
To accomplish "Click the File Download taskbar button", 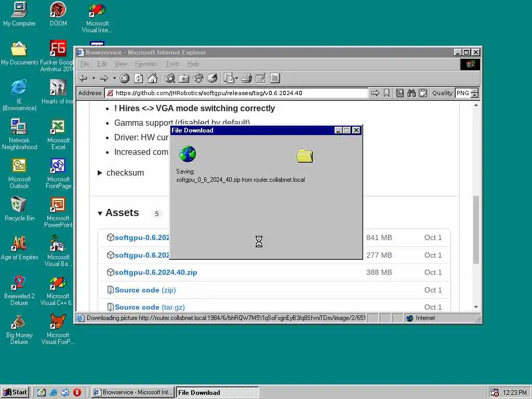I will pos(217,393).
